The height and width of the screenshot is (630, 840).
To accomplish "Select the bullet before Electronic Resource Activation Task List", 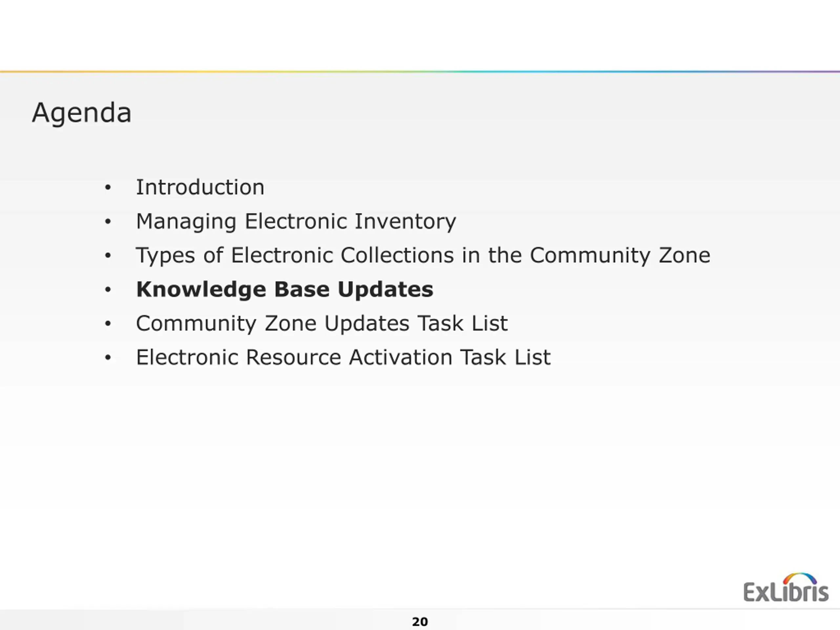I will coord(108,357).
